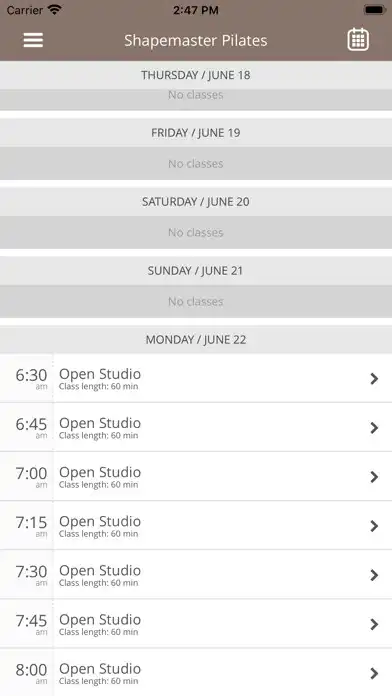Viewport: 392px width, 696px height.
Task: Choose the 8:00 am Open Studio entry
Action: pos(196,672)
